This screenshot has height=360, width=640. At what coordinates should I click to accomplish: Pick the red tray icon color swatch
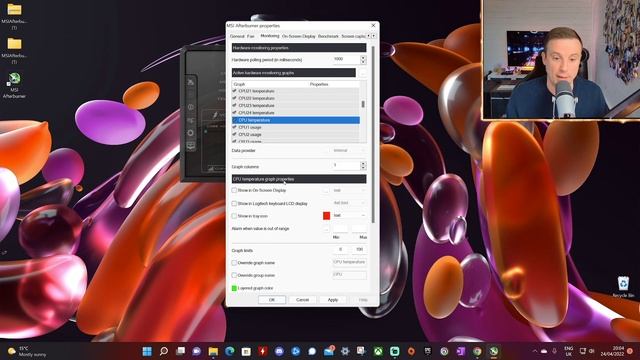327,216
